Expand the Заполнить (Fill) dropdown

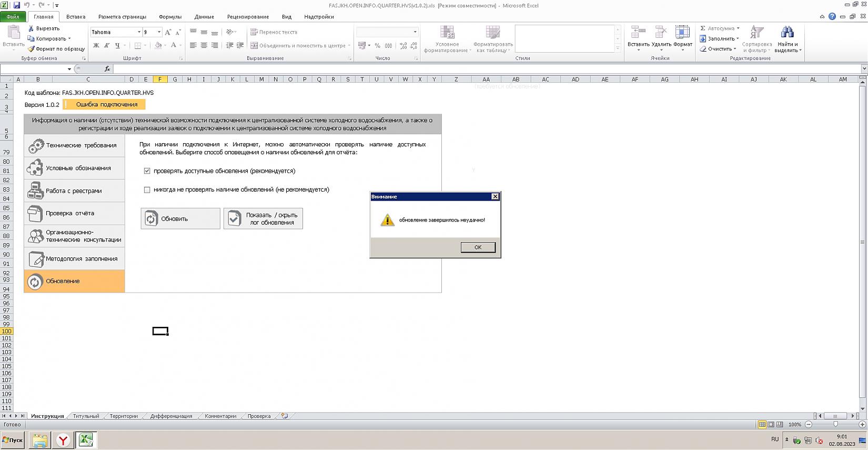pyautogui.click(x=738, y=39)
